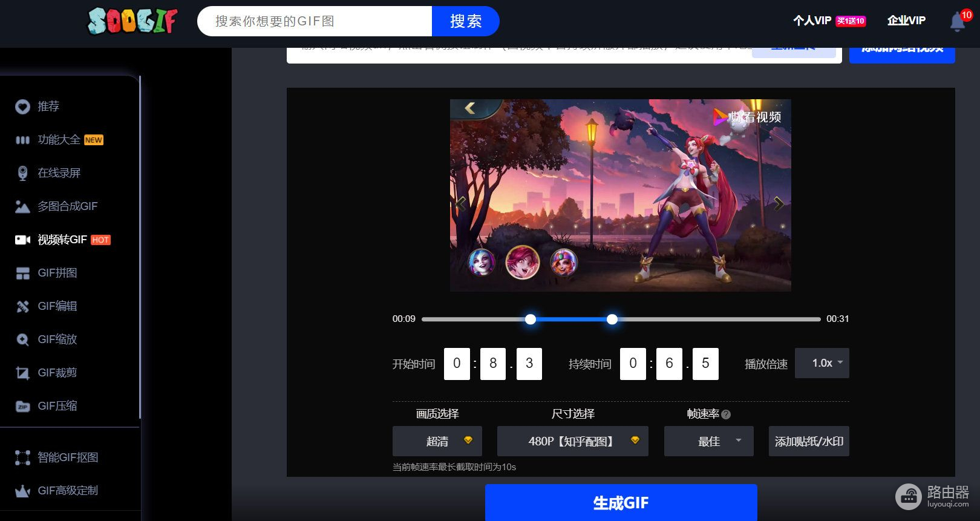Open 企业VIP link
The image size is (980, 521).
click(906, 21)
